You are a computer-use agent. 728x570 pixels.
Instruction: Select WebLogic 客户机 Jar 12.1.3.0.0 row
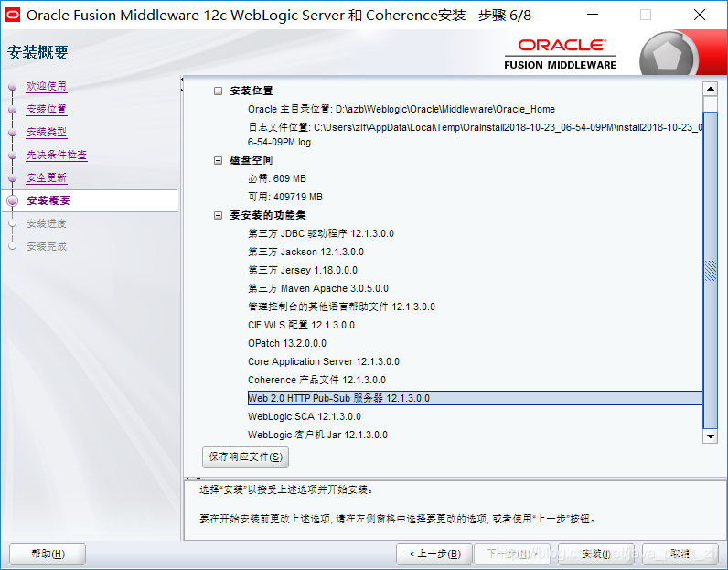(317, 435)
